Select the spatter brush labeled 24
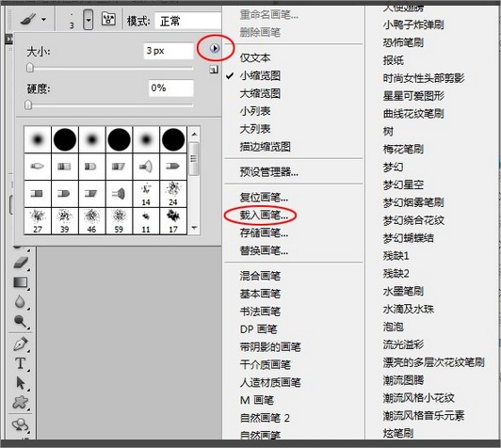The image size is (501, 448). click(x=173, y=194)
